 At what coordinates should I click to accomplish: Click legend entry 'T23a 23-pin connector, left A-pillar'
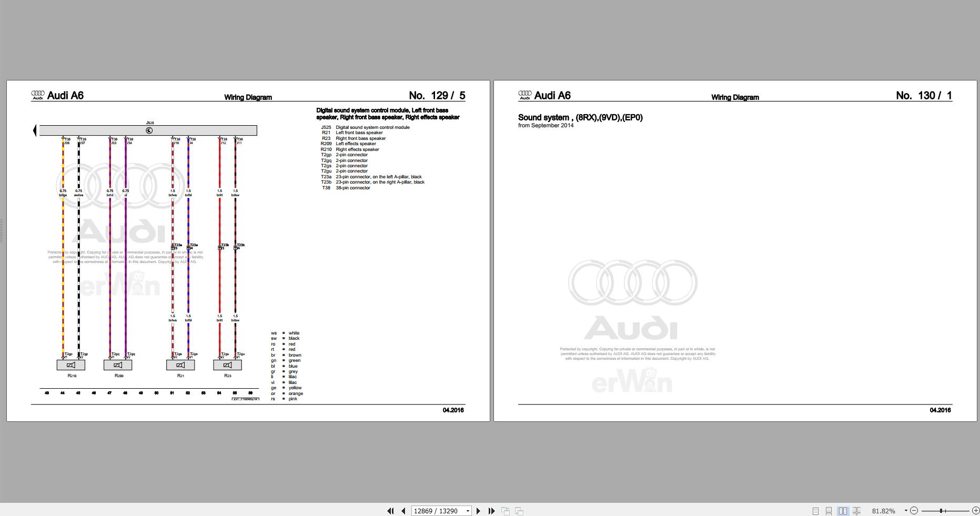(x=371, y=177)
